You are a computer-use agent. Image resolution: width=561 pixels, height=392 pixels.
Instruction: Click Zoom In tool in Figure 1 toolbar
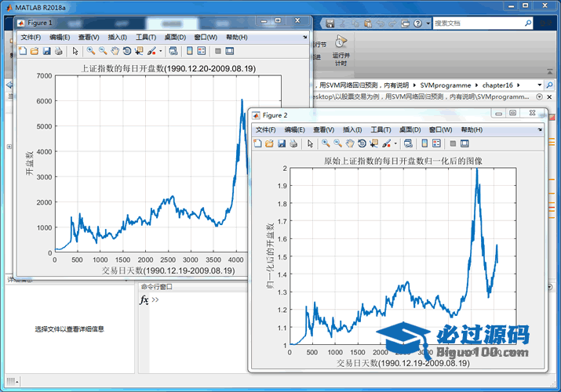click(x=91, y=52)
